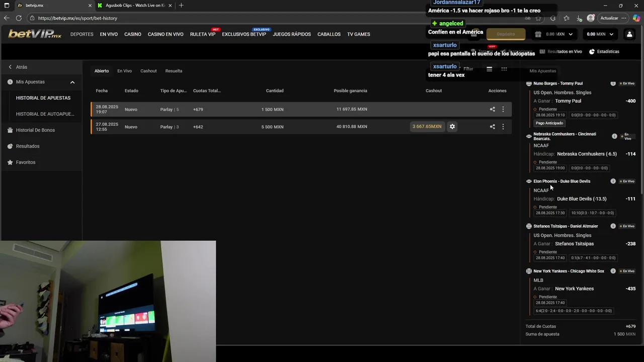Select the En Vivo bets tab
This screenshot has width=644, height=362.
point(124,71)
